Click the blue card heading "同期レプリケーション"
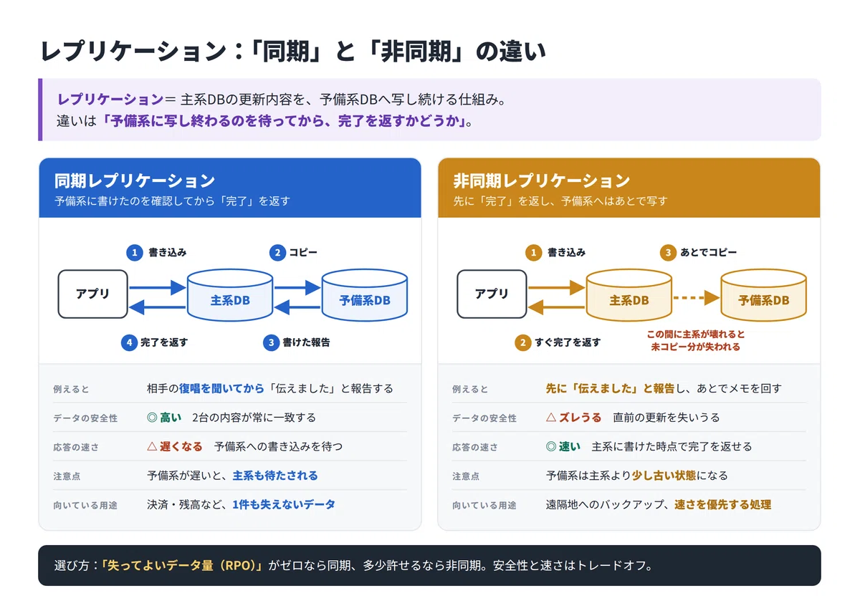 tap(135, 180)
